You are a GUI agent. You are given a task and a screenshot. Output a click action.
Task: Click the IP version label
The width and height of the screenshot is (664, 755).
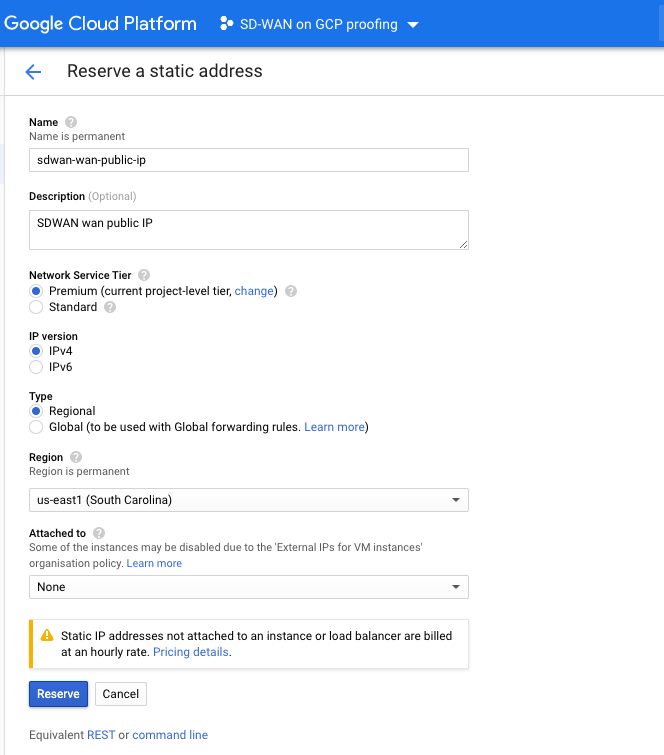point(53,336)
